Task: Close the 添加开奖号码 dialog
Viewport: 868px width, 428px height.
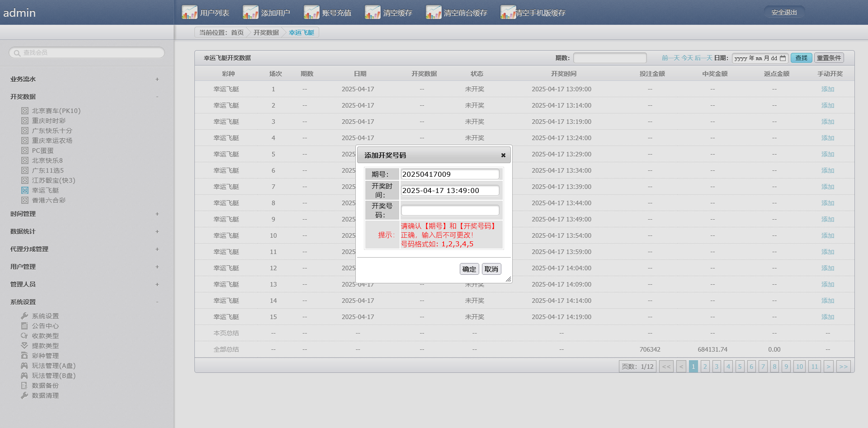Action: tap(503, 155)
